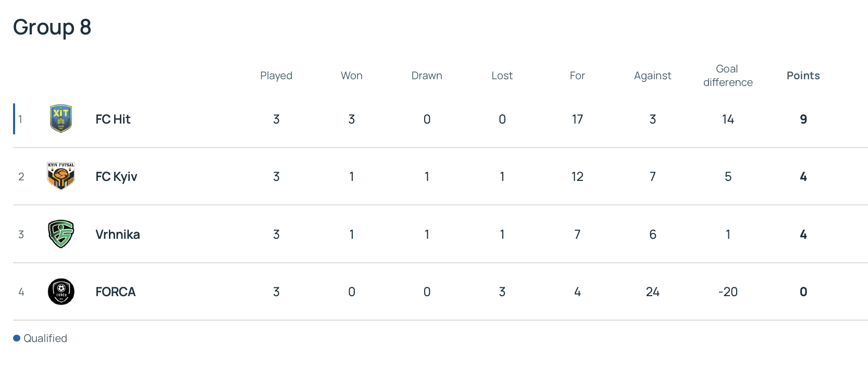The height and width of the screenshot is (366, 868).
Task: Click the FC Hit team crest
Action: point(61,119)
